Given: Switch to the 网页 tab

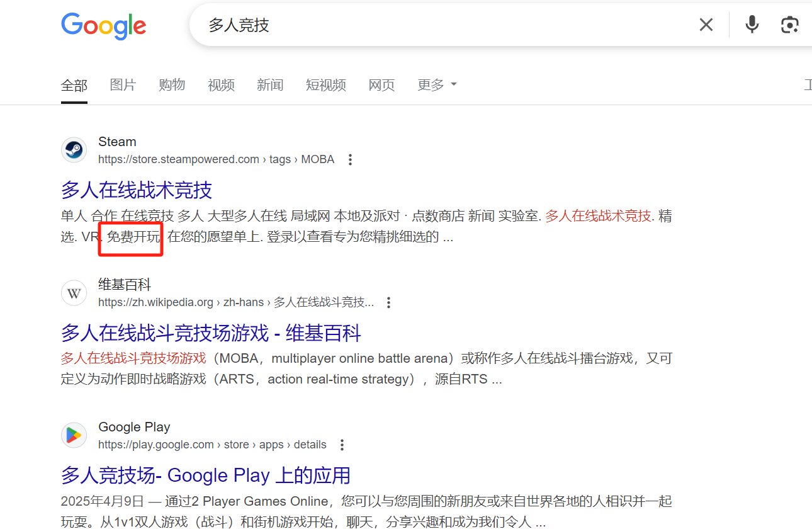Looking at the screenshot, I should (x=381, y=85).
